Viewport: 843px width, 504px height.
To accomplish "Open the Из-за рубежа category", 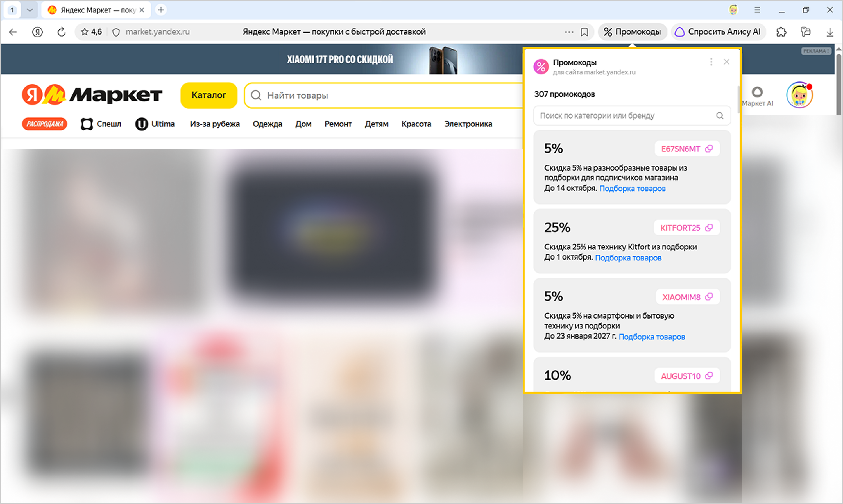I will [215, 124].
